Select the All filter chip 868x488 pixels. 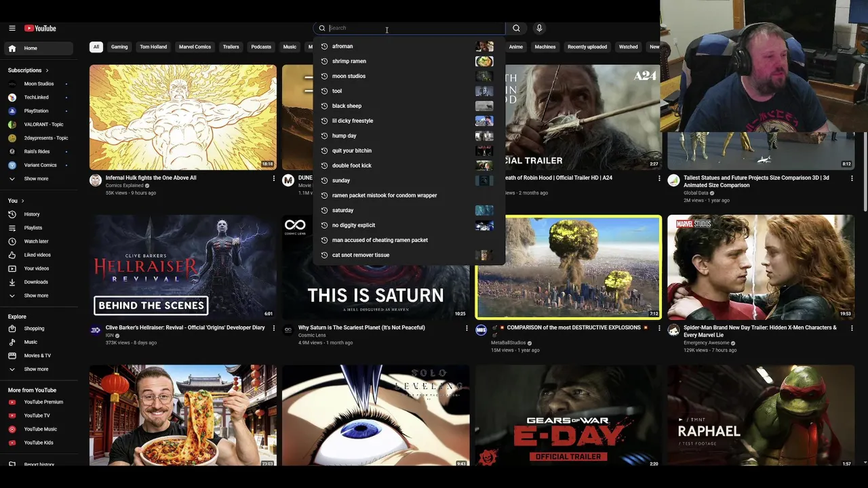pos(96,47)
